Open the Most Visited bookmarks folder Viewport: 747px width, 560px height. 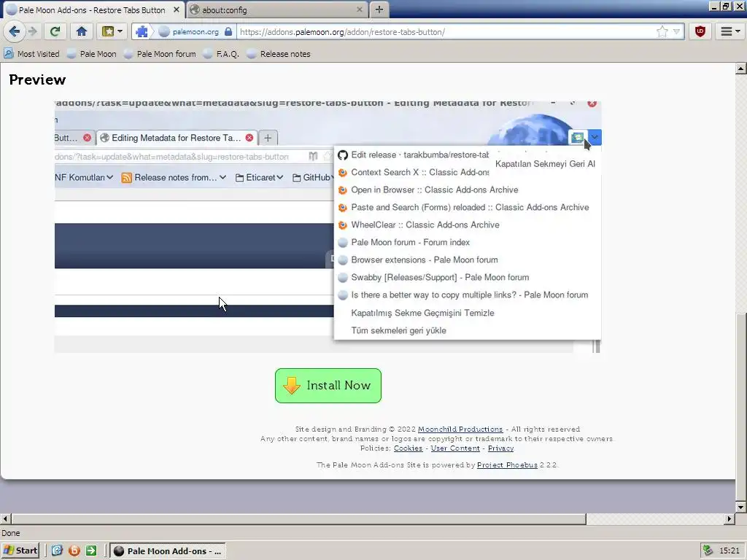32,54
